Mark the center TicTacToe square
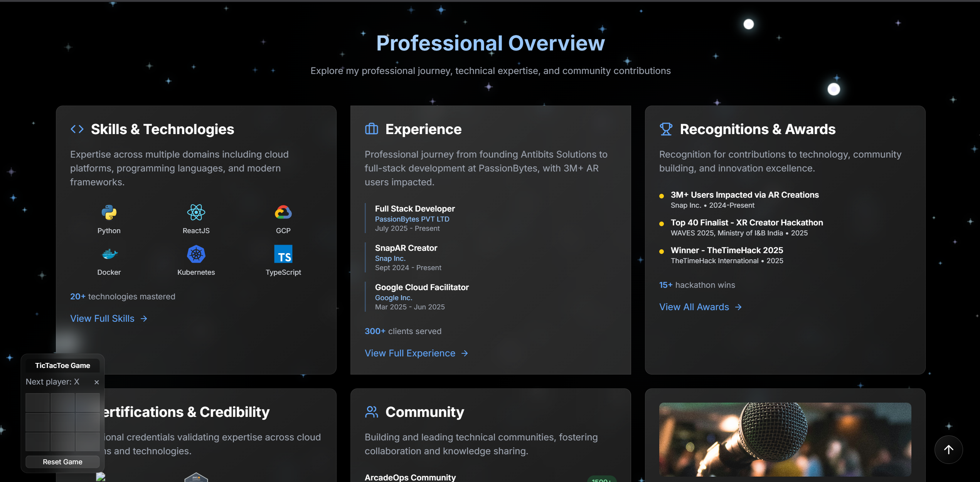Viewport: 980px width, 482px height. [62, 422]
